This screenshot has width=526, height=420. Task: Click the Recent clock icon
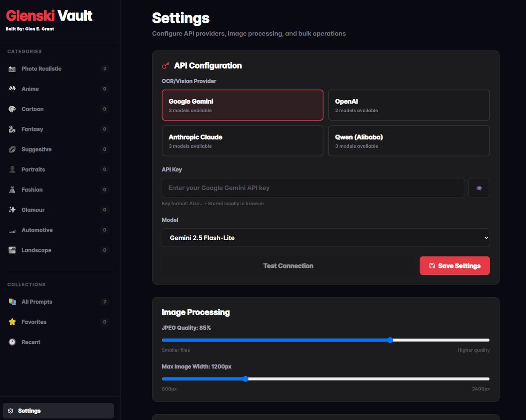point(12,342)
